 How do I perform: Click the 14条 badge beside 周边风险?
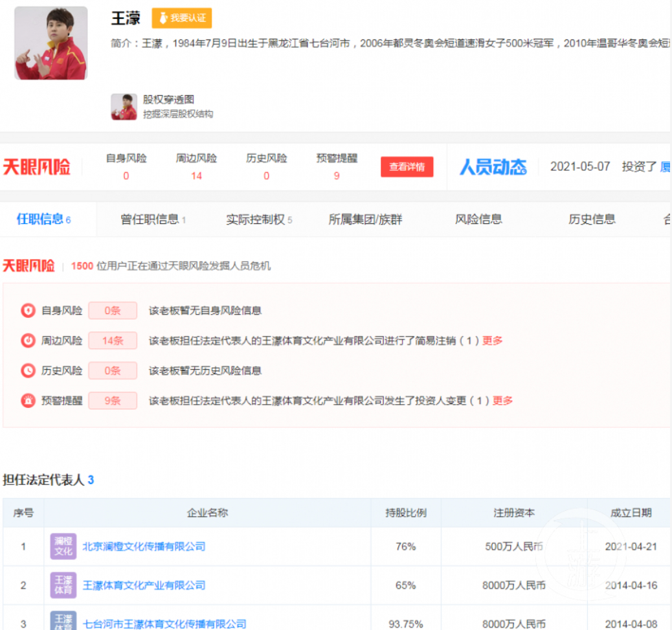[x=113, y=341]
